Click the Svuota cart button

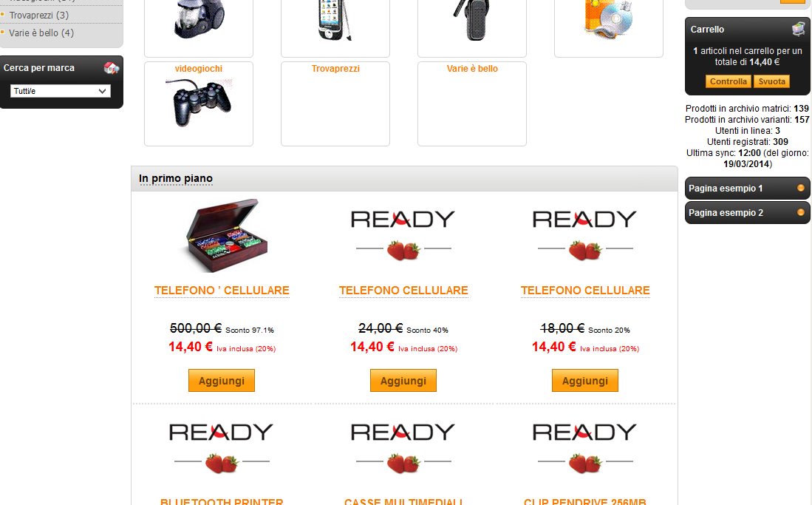771,81
